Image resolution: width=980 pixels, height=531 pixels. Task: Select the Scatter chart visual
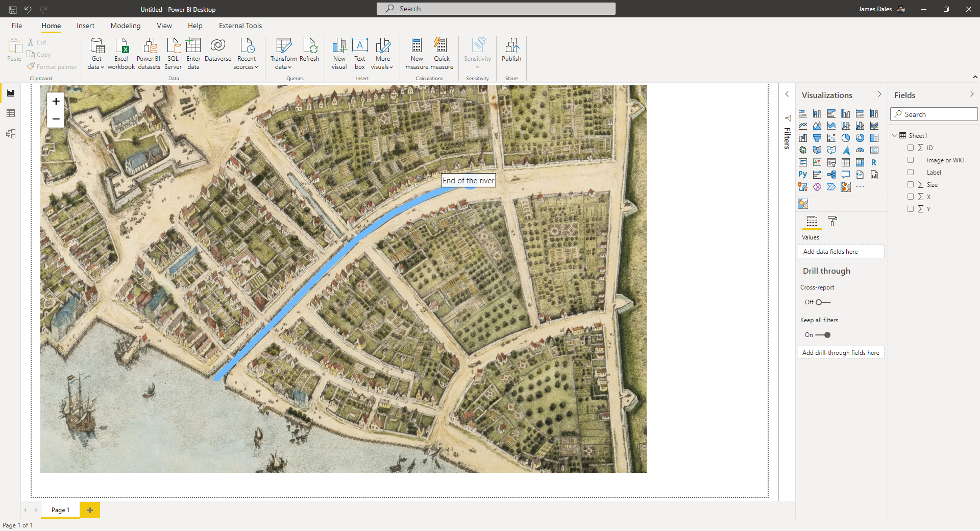[x=831, y=138]
